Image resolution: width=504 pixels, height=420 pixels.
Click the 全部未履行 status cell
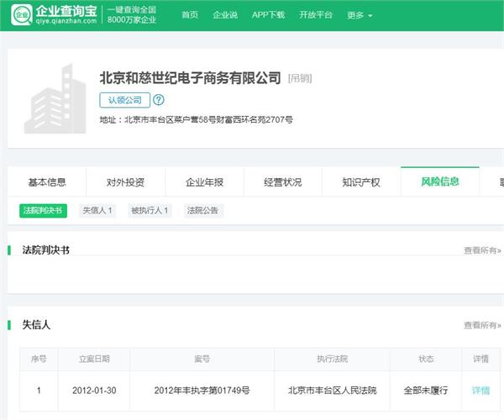pos(426,391)
